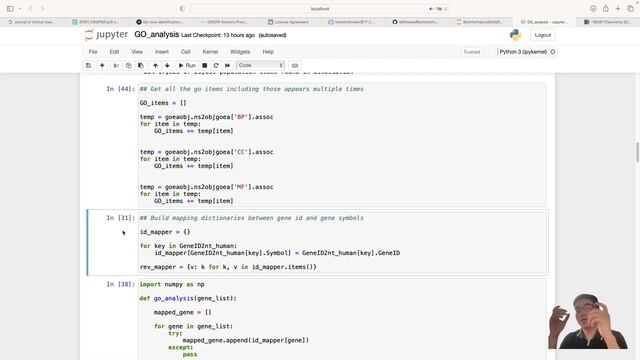Show tab overview icon
Screen dimensions: 640x360
tap(631, 9)
